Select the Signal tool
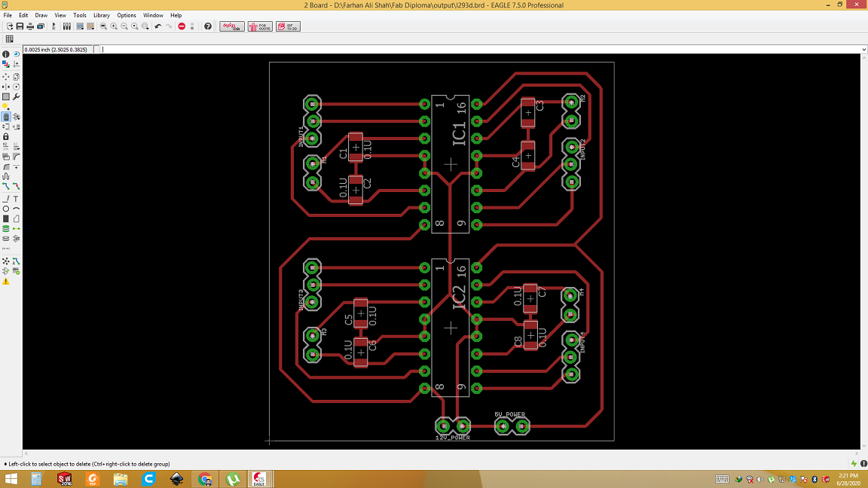The width and height of the screenshot is (868, 488). (16, 228)
